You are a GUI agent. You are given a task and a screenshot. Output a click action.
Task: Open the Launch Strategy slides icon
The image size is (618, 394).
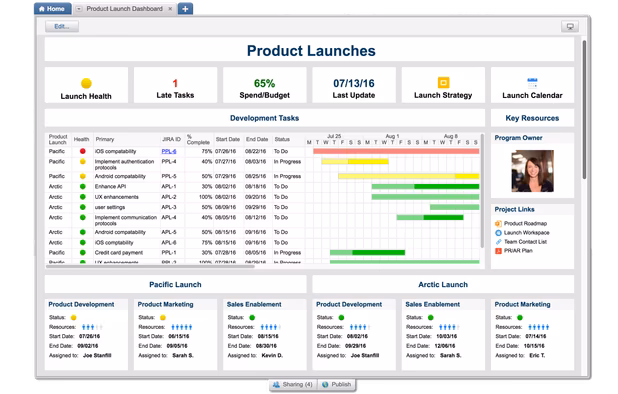(443, 82)
